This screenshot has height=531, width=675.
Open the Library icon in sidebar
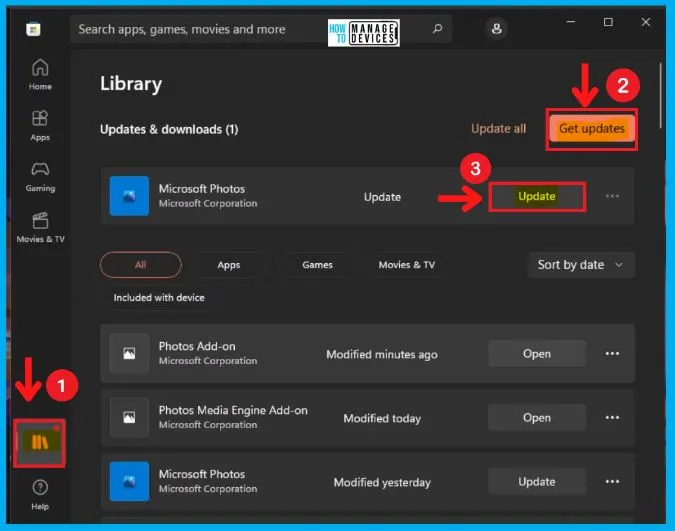pyautogui.click(x=40, y=442)
